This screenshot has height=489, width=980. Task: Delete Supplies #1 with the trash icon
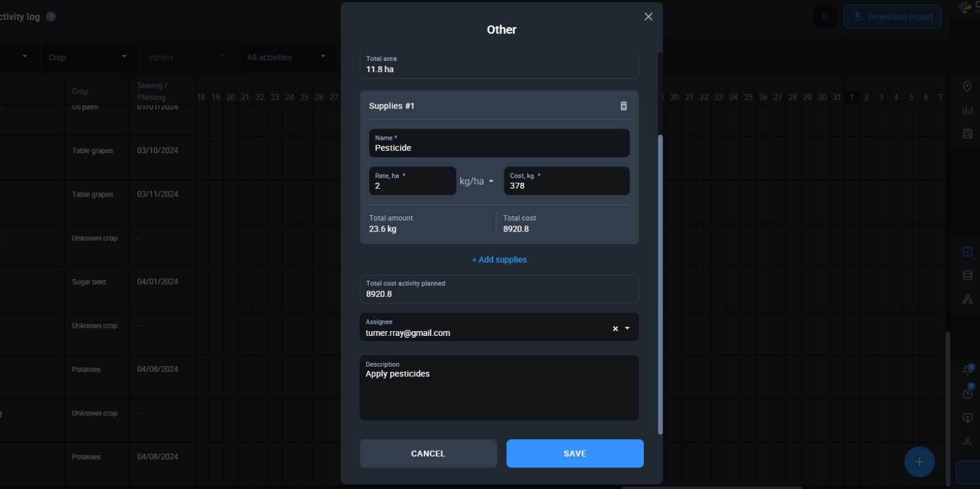click(x=624, y=106)
